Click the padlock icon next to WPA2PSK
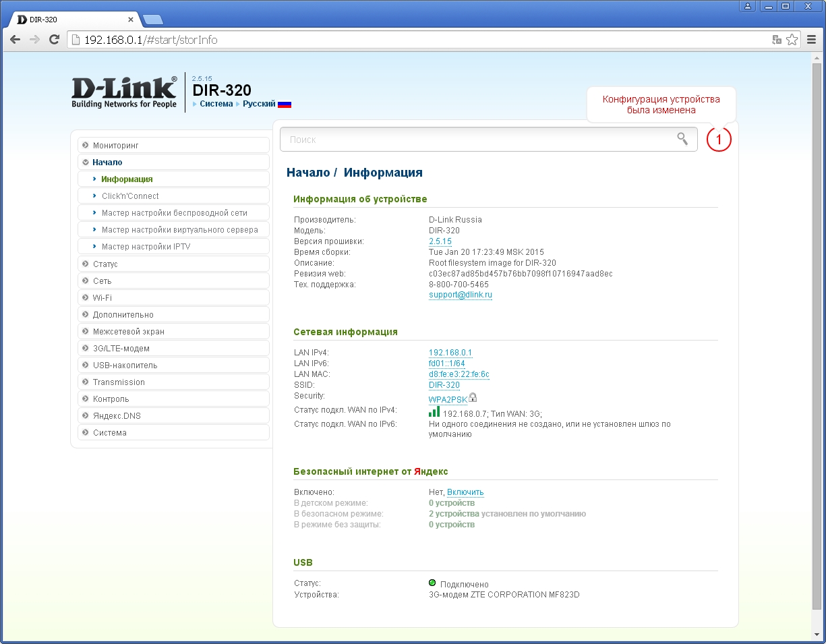826x644 pixels. coord(473,398)
